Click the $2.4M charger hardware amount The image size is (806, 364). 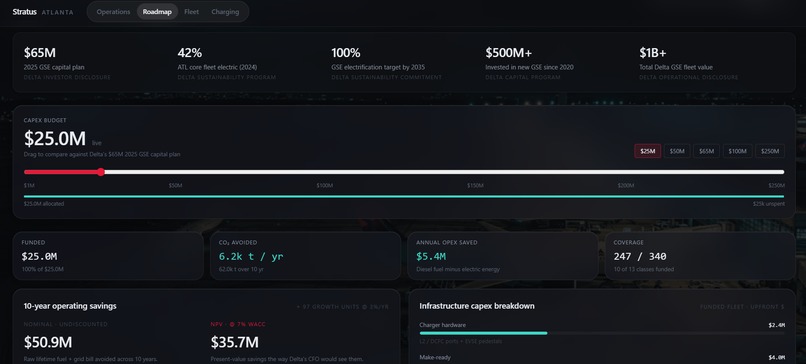click(777, 325)
